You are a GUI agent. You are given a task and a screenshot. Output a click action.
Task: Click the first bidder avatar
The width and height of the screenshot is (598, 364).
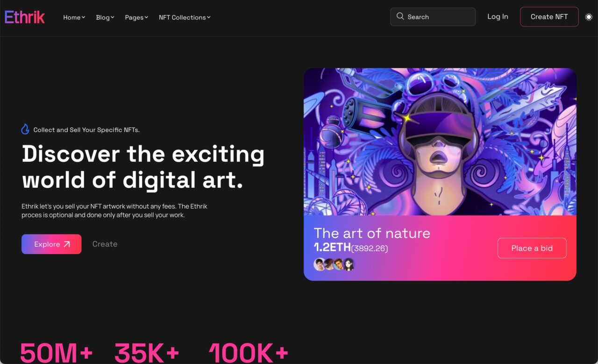320,264
